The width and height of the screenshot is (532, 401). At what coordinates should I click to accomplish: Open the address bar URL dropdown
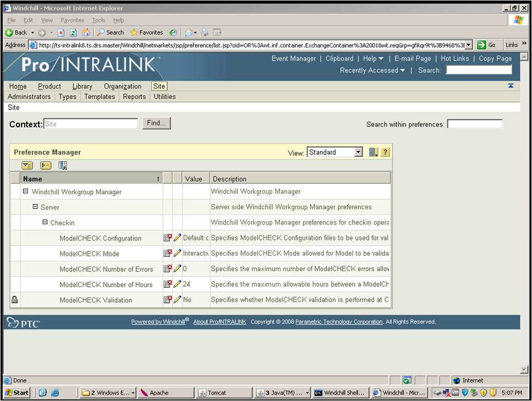[468, 45]
